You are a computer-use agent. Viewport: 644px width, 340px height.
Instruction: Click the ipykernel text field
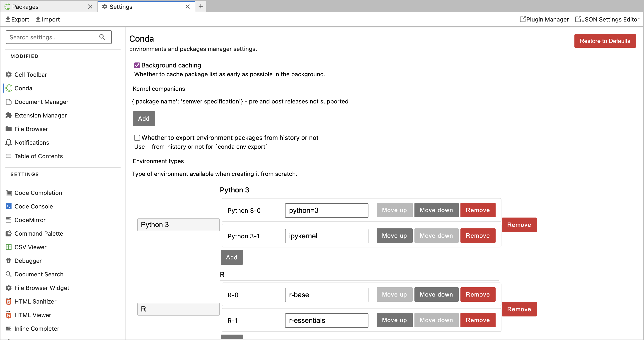327,236
